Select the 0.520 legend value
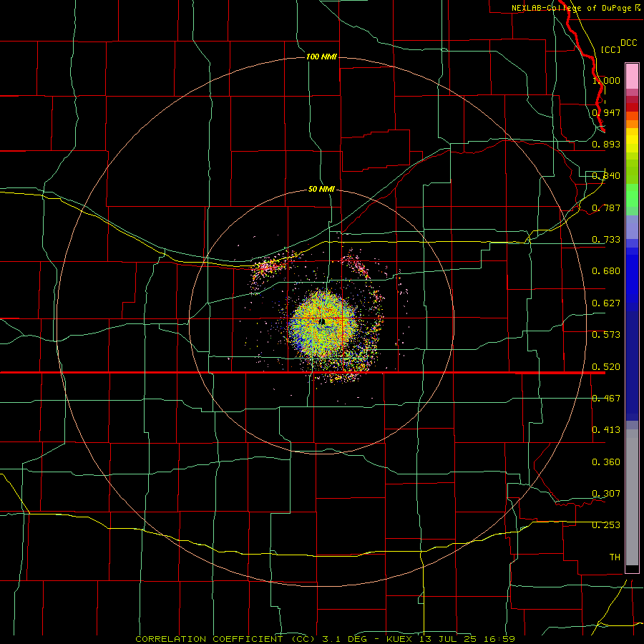 (606, 367)
